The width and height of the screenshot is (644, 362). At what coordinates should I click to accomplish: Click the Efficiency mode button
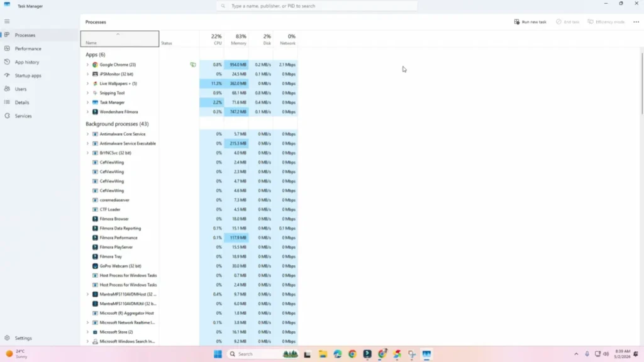tap(606, 22)
